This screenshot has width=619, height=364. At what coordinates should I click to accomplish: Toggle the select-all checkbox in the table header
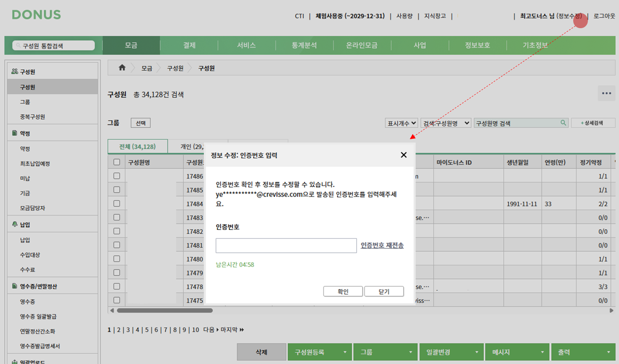(117, 161)
